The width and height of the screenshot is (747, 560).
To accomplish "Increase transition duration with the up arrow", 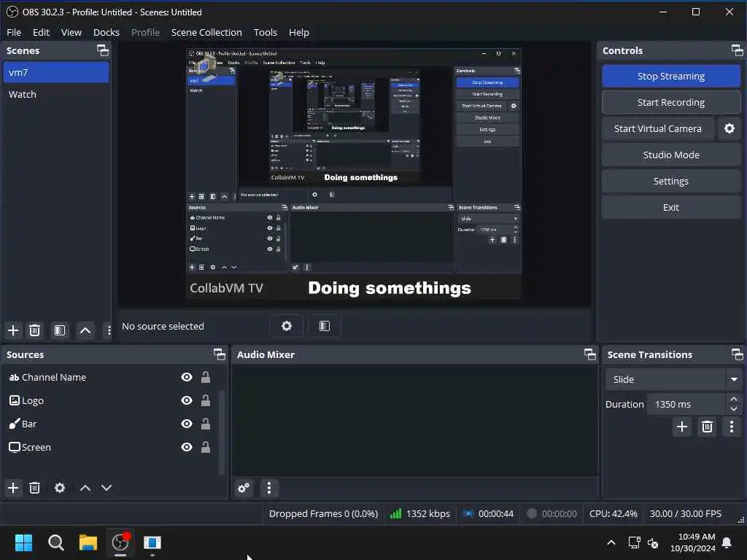I will [x=734, y=399].
